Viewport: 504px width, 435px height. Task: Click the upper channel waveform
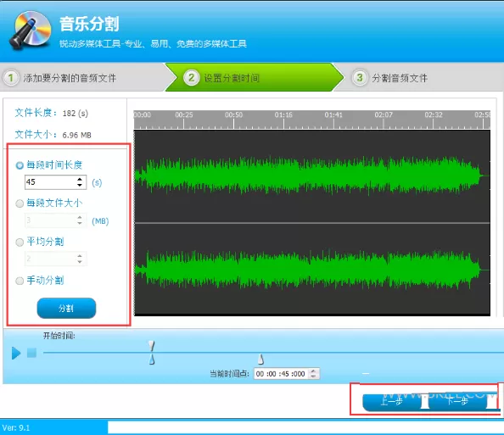click(x=311, y=176)
